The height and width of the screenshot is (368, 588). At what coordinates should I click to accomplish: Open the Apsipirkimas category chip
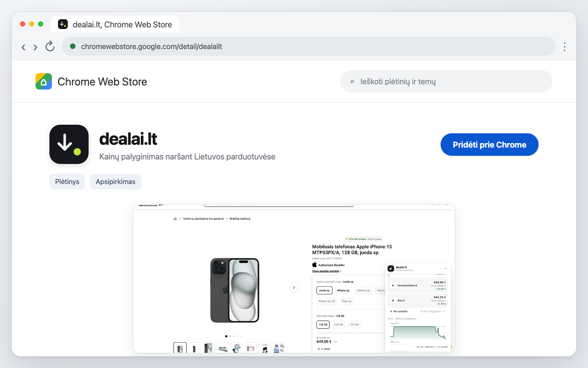[116, 182]
